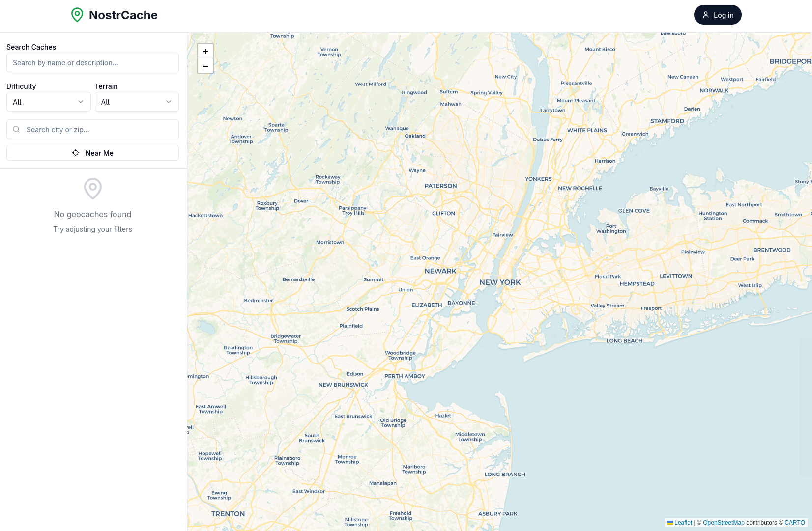This screenshot has width=812, height=531.
Task: Click the Terrain label
Action: click(106, 86)
